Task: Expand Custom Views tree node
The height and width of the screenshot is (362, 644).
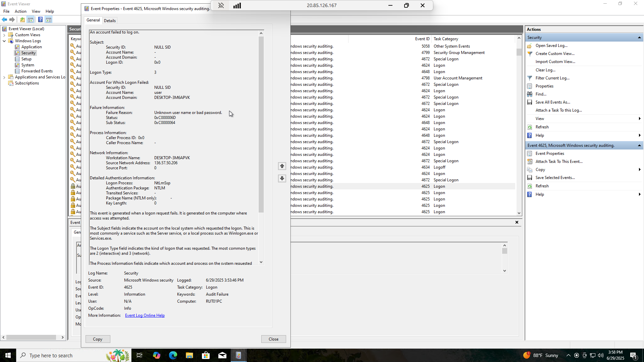Action: 4,35
